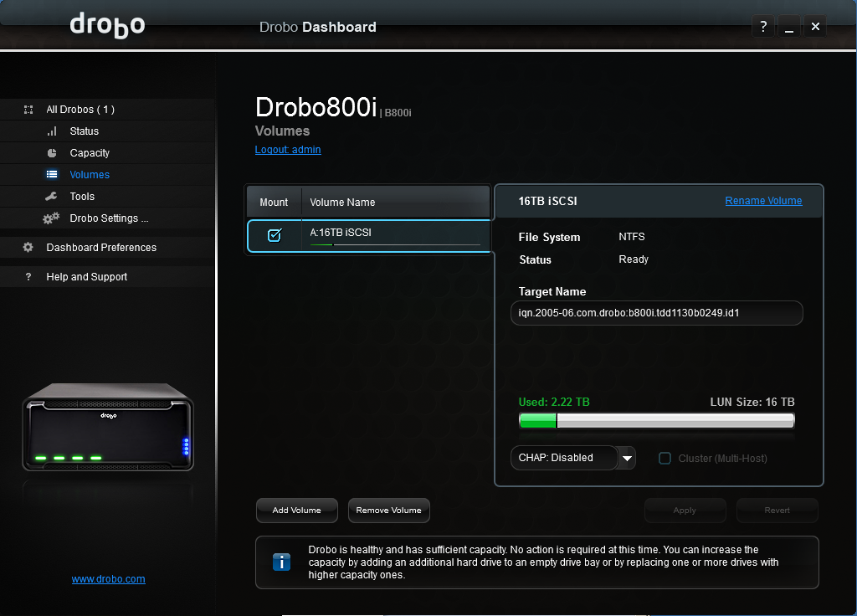Click the Capacity pie-chart icon
The image size is (857, 616).
point(52,153)
